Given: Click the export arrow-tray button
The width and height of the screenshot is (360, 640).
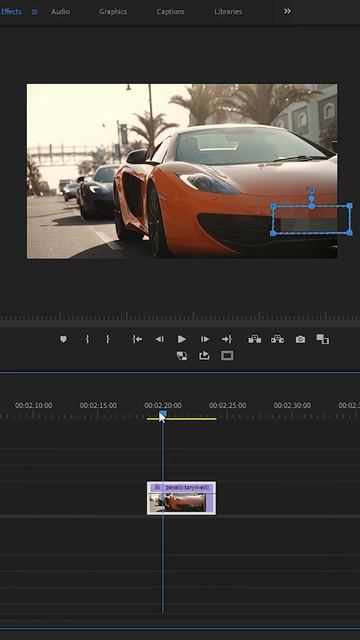Looking at the screenshot, I should tap(204, 356).
